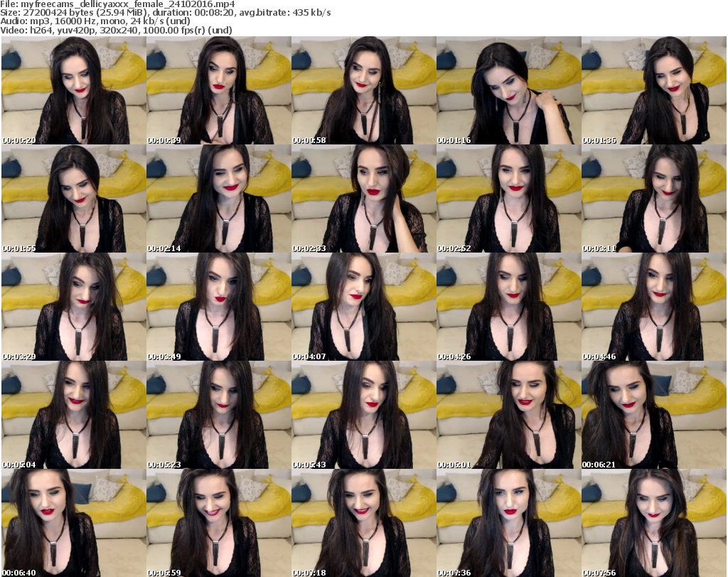
Task: Pick the preview frame marked 00:03:29
Action: pyautogui.click(x=74, y=307)
